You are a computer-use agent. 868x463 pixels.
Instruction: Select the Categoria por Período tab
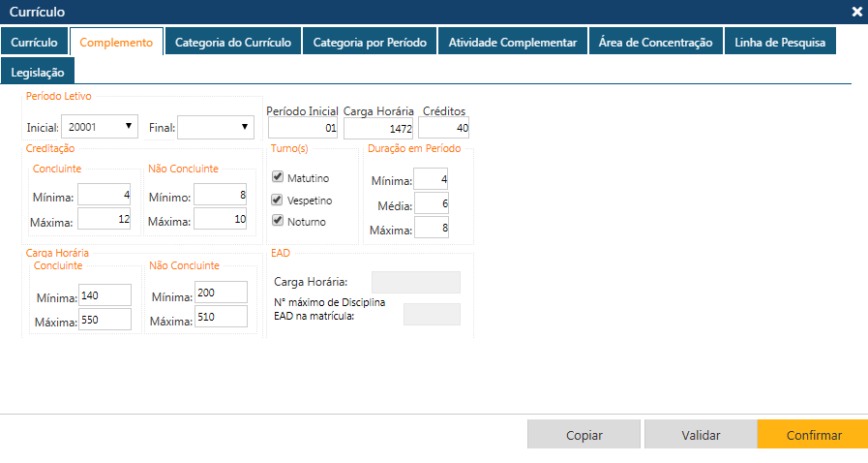(x=370, y=43)
